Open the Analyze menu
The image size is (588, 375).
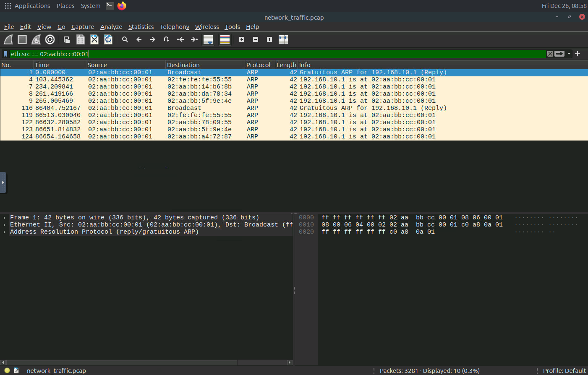click(x=111, y=27)
